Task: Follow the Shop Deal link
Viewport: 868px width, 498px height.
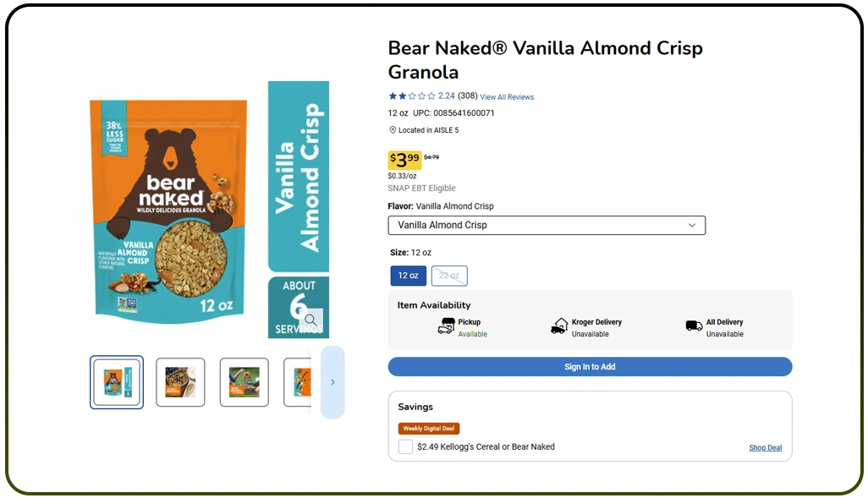Action: (x=765, y=448)
